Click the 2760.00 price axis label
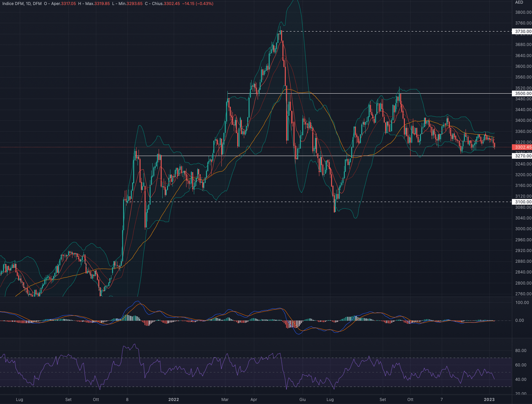Image resolution: width=532 pixels, height=404 pixels. 523,294
